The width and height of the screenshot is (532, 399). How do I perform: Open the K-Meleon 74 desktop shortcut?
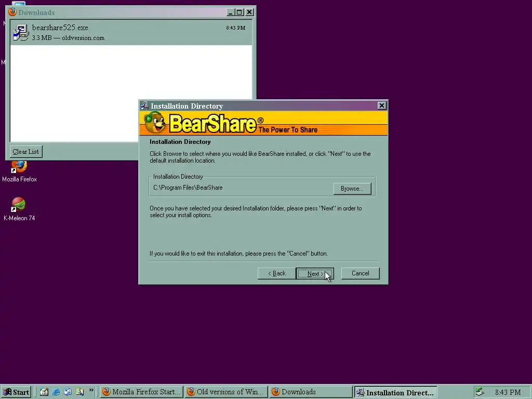point(19,209)
